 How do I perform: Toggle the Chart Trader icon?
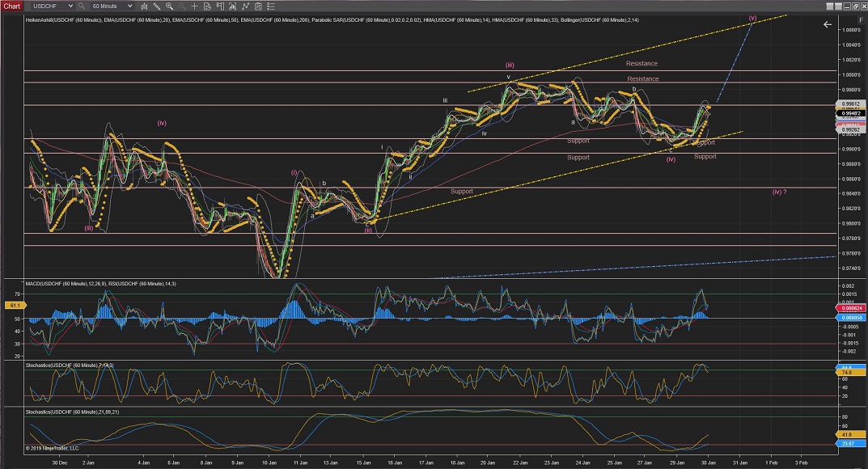pyautogui.click(x=245, y=6)
